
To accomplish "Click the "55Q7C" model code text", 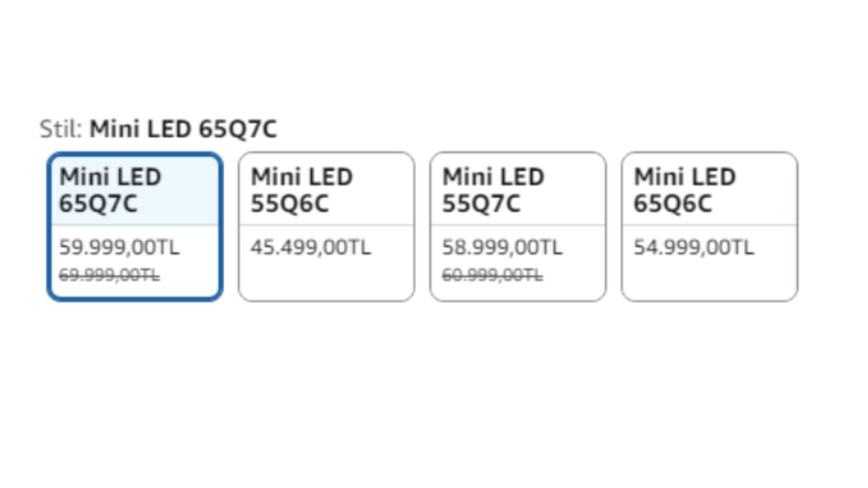I will [x=481, y=203].
